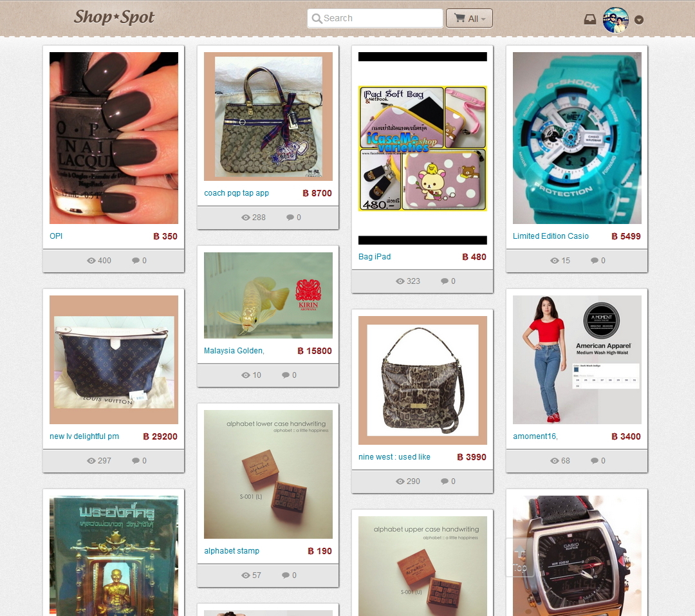Open the nine west : used like link
The image size is (695, 616).
point(394,457)
